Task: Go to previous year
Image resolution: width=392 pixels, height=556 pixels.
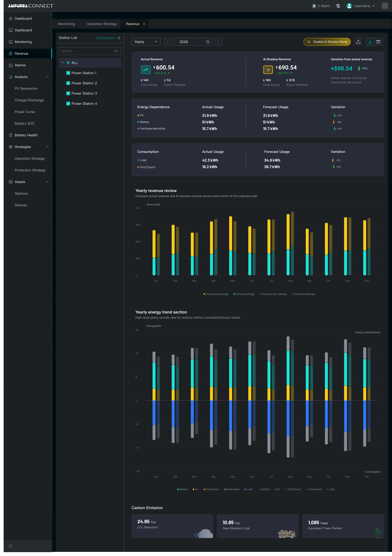Action: pos(168,42)
